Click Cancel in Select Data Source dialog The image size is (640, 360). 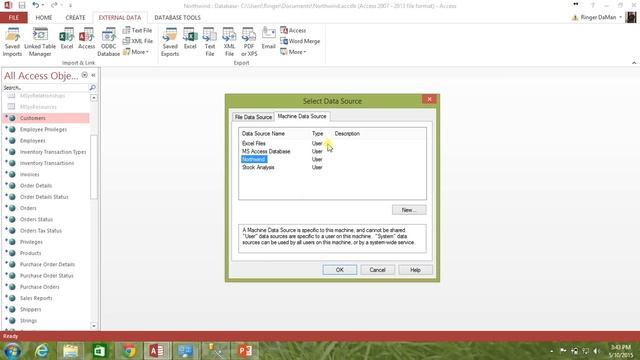[x=377, y=270]
